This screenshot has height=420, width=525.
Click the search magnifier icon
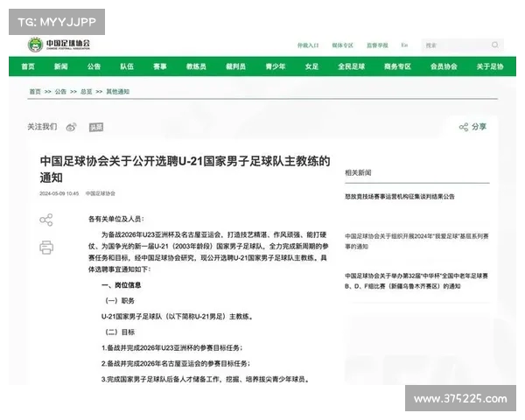coord(495,44)
